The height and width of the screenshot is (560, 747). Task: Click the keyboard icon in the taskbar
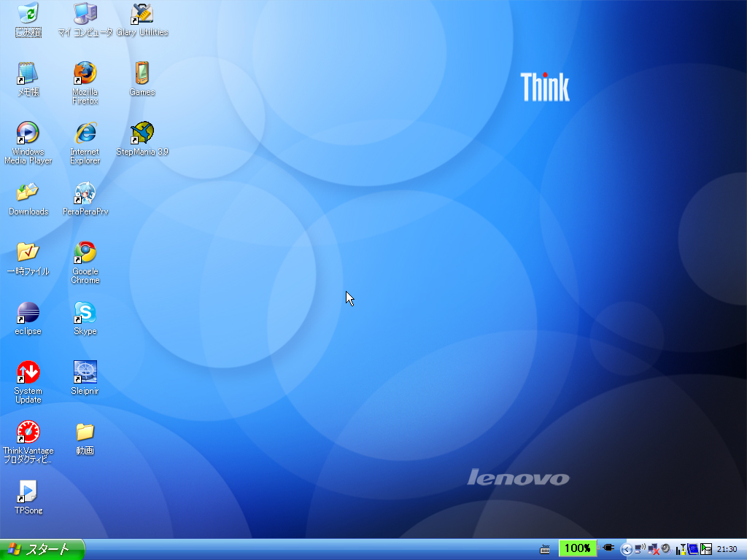[545, 549]
